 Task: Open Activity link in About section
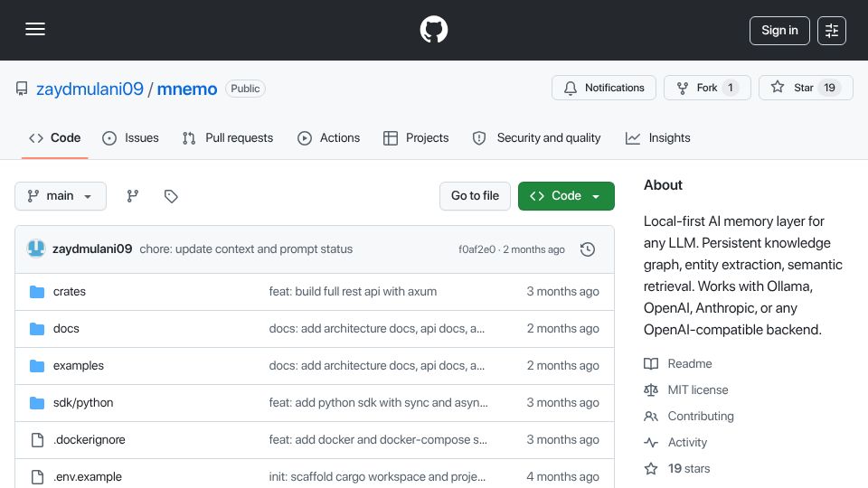pos(687,443)
